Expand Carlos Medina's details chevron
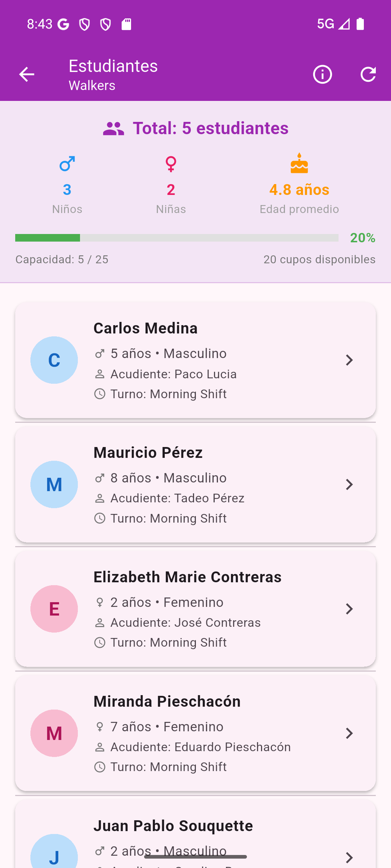 click(349, 360)
